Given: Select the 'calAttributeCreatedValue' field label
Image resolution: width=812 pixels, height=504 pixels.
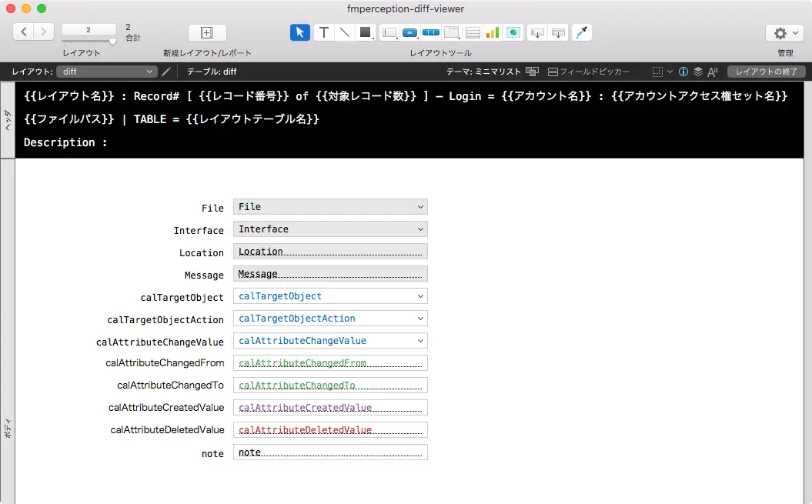Looking at the screenshot, I should tap(166, 407).
